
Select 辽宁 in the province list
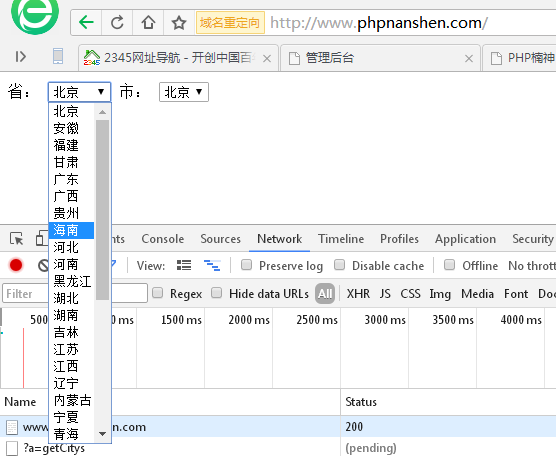pyautogui.click(x=72, y=384)
